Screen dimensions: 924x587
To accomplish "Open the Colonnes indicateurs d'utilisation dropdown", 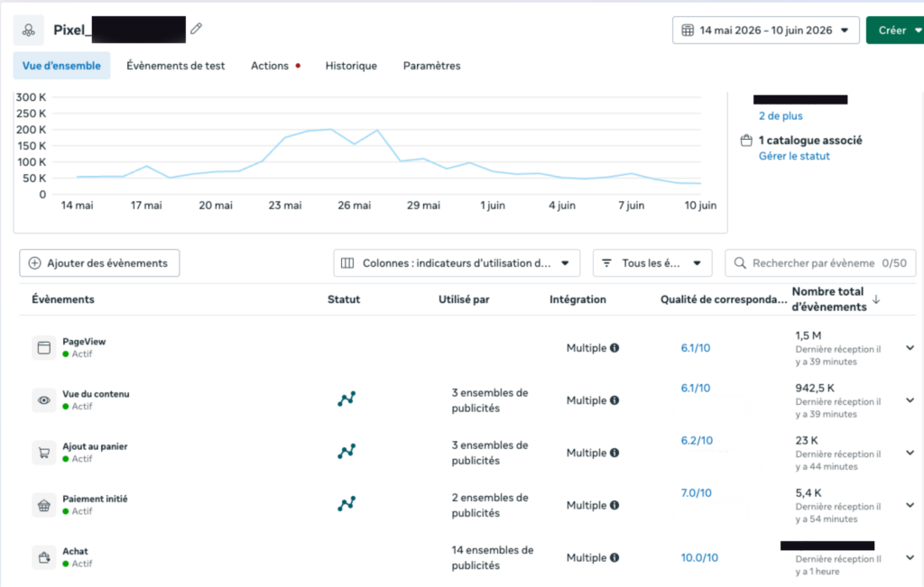I will click(457, 263).
